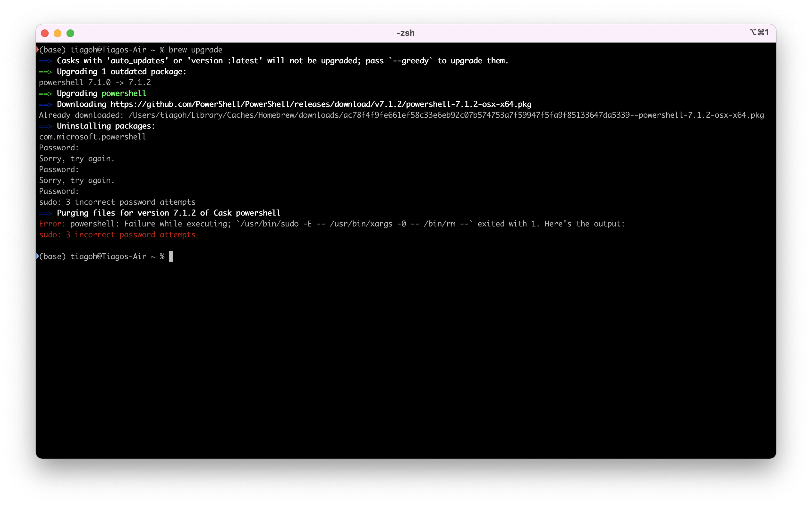Screen dimensions: 812x506
Task: Click the green zoom button in the title bar
Action: [x=71, y=33]
